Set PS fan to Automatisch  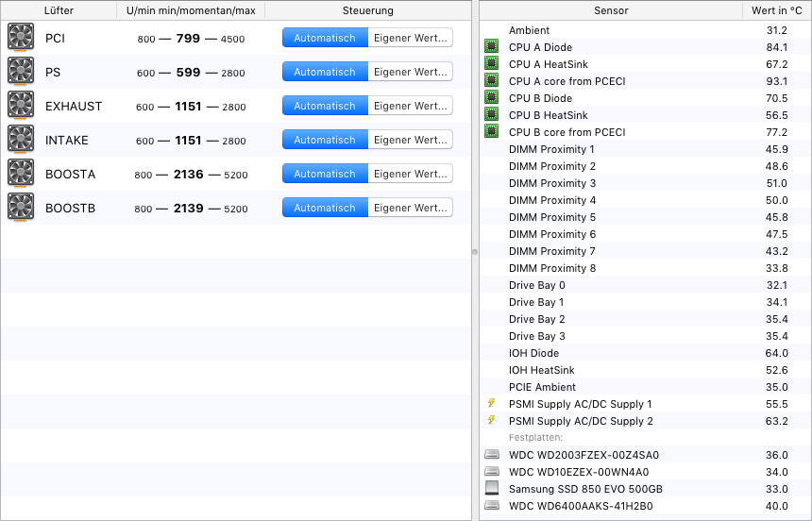coord(325,72)
